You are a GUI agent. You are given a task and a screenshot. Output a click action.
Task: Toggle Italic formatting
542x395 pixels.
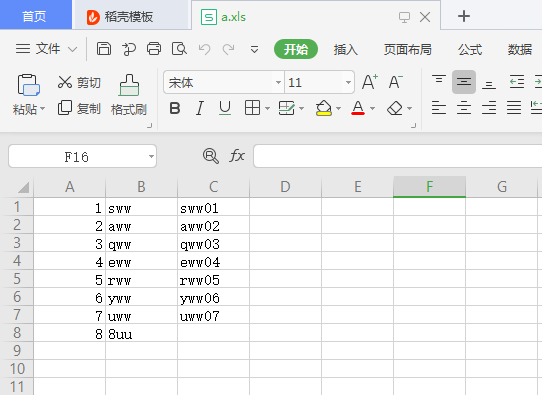point(200,109)
